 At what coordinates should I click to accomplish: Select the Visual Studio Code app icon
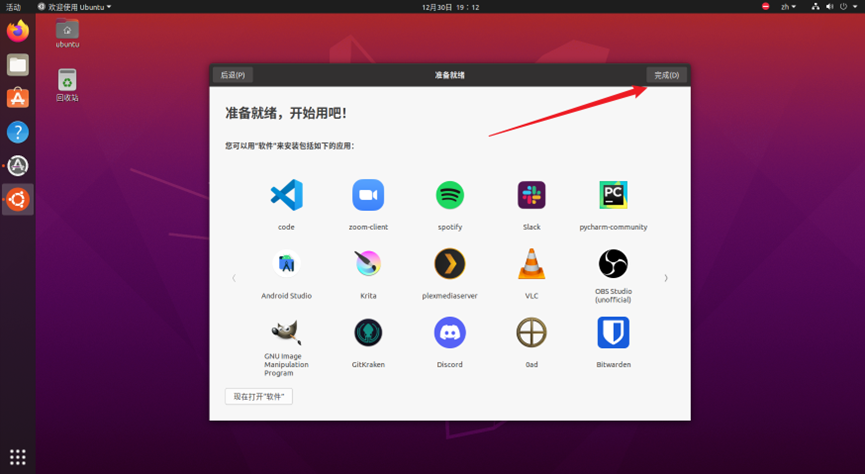tap(286, 195)
